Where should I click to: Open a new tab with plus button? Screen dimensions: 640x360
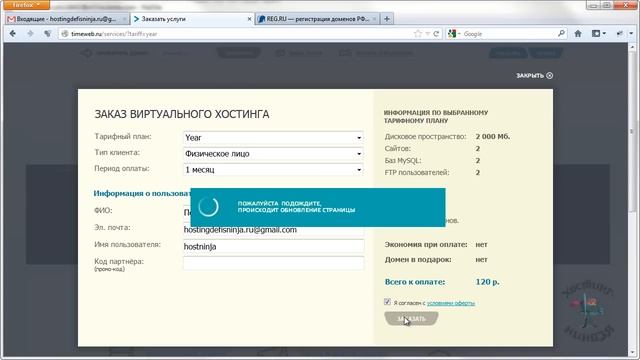[x=387, y=19]
